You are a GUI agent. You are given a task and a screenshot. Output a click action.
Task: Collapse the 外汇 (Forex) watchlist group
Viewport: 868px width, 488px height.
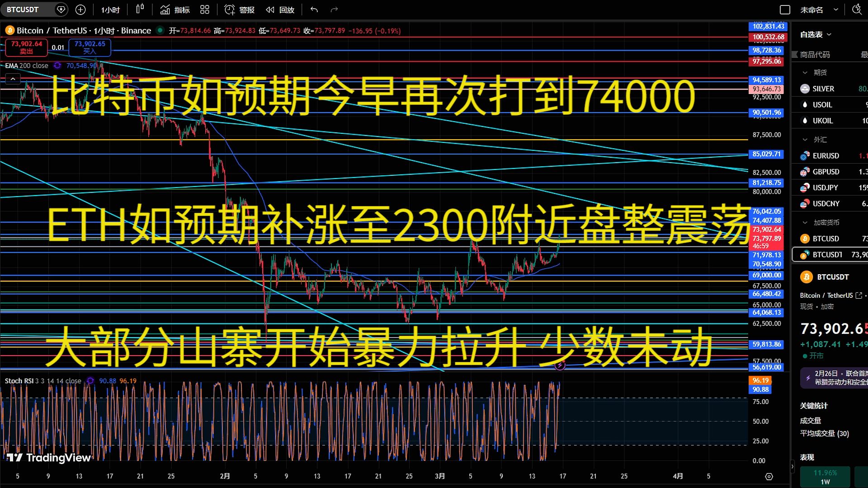(806, 139)
